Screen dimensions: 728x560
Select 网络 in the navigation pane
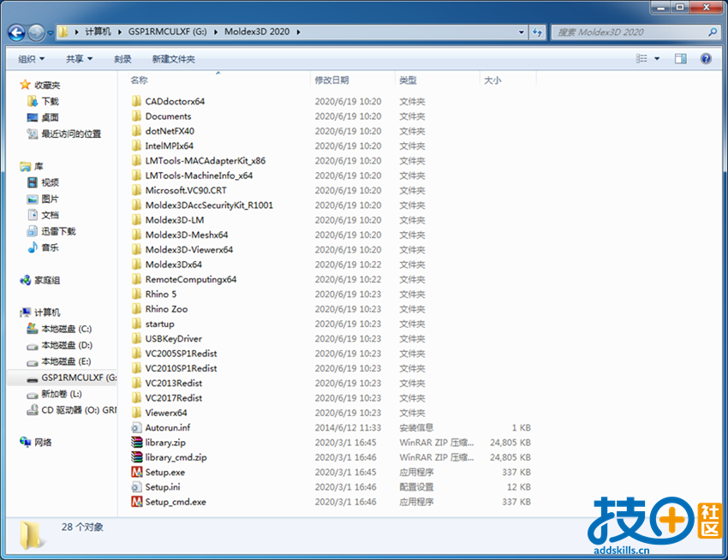[43, 442]
